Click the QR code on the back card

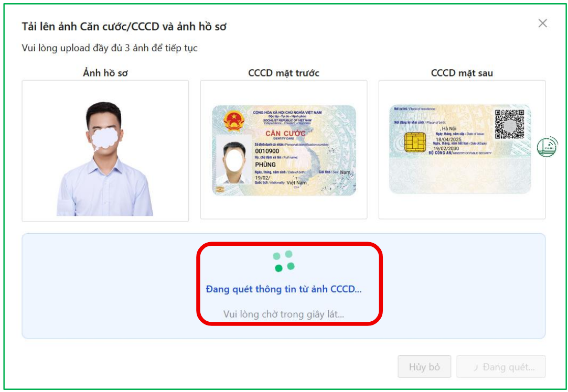(509, 124)
